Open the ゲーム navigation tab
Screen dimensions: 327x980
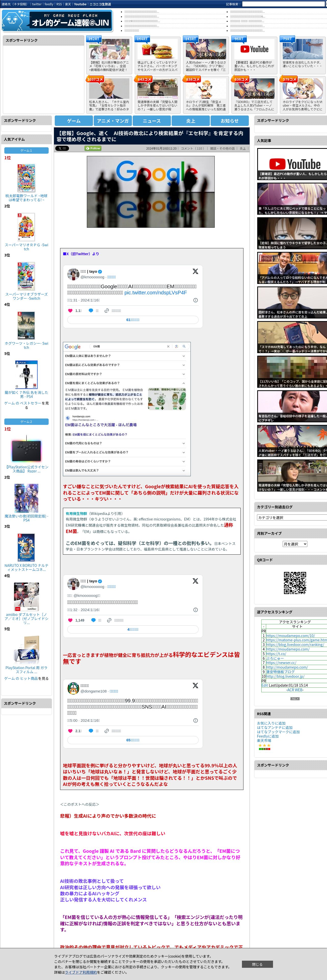pos(74,121)
